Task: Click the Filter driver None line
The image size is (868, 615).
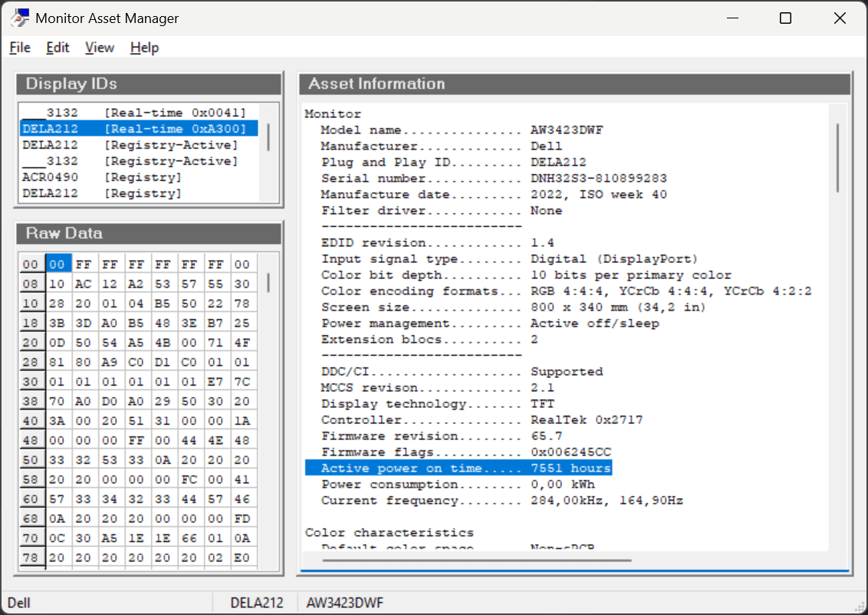Action: (x=441, y=210)
